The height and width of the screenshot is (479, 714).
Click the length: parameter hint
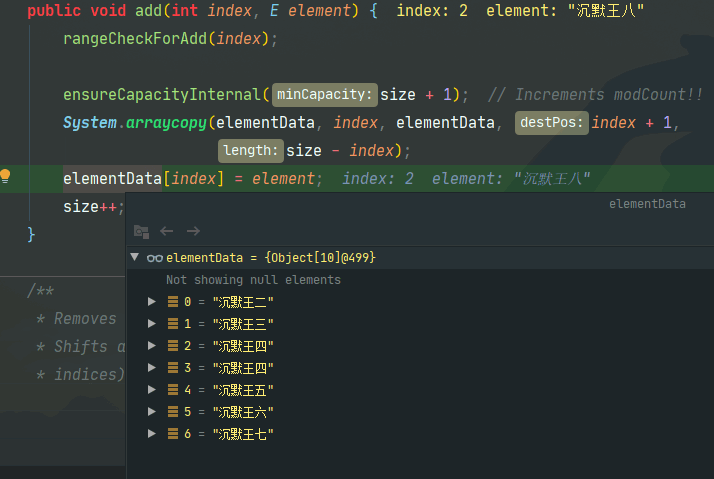250,151
